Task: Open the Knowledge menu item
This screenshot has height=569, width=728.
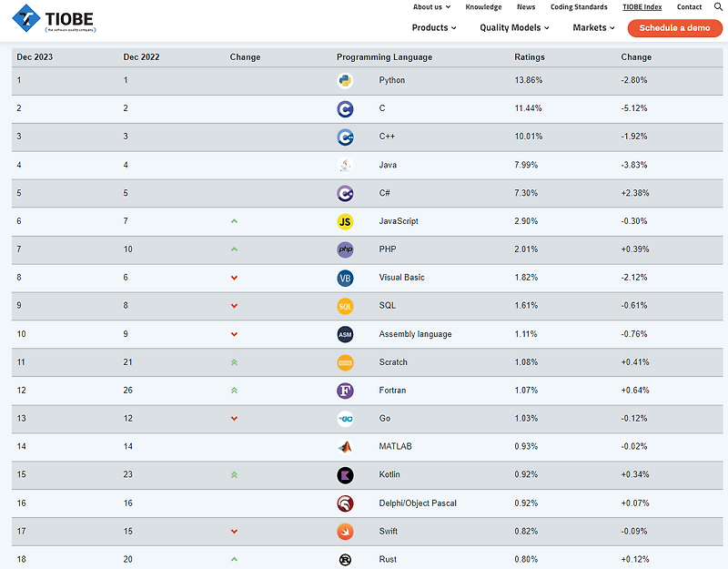Action: pyautogui.click(x=483, y=7)
